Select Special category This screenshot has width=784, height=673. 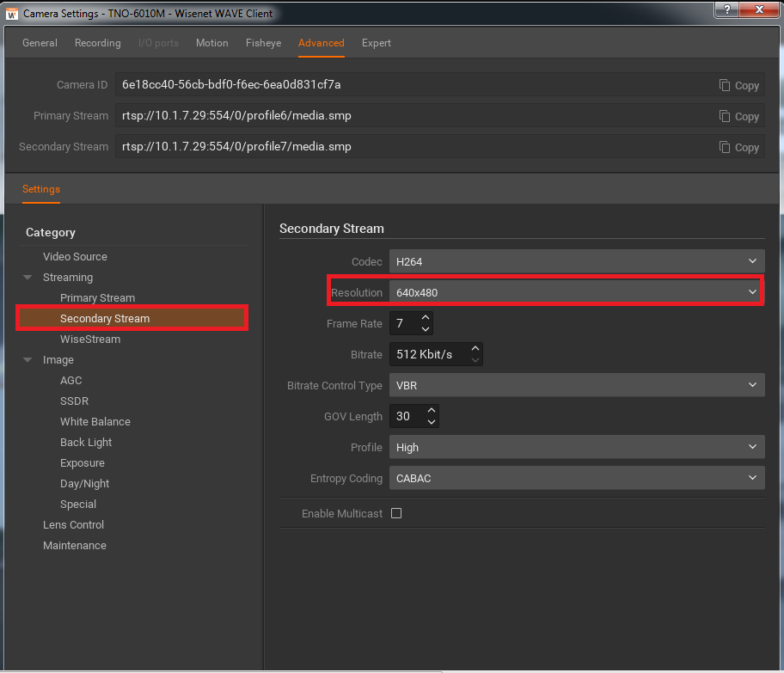(x=78, y=504)
